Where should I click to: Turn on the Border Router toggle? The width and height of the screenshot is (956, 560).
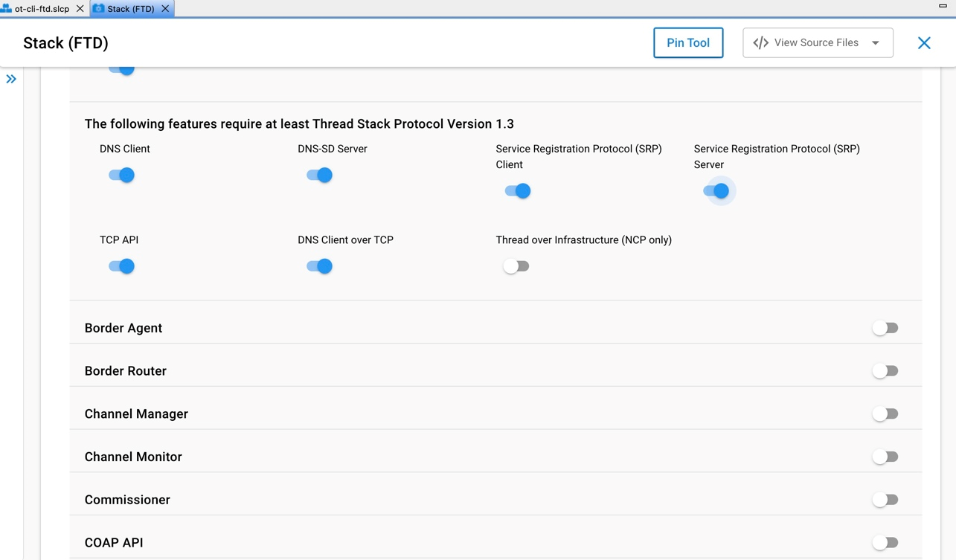pyautogui.click(x=885, y=371)
